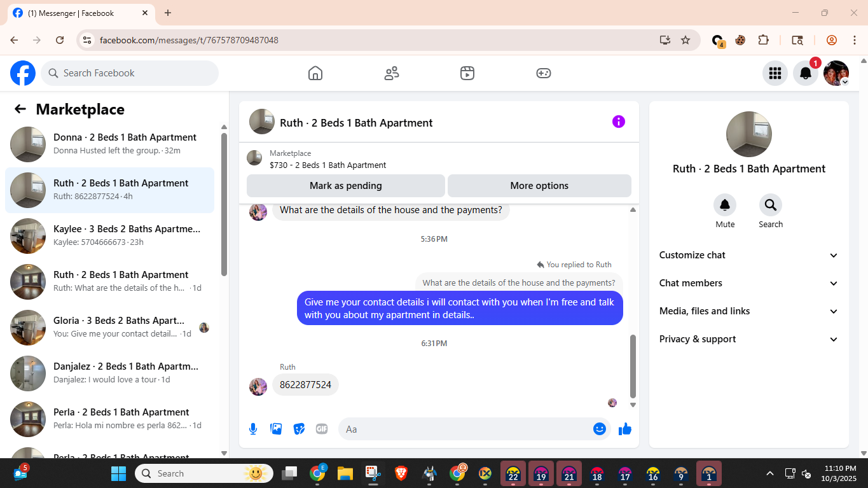Expand the Chat members section
This screenshot has height=488, width=868.
tap(748, 283)
